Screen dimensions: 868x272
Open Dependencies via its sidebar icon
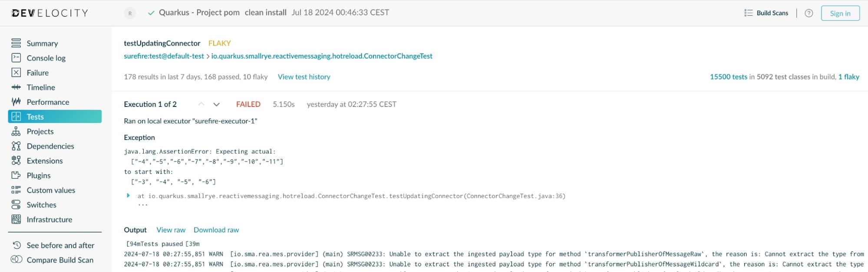pyautogui.click(x=16, y=146)
